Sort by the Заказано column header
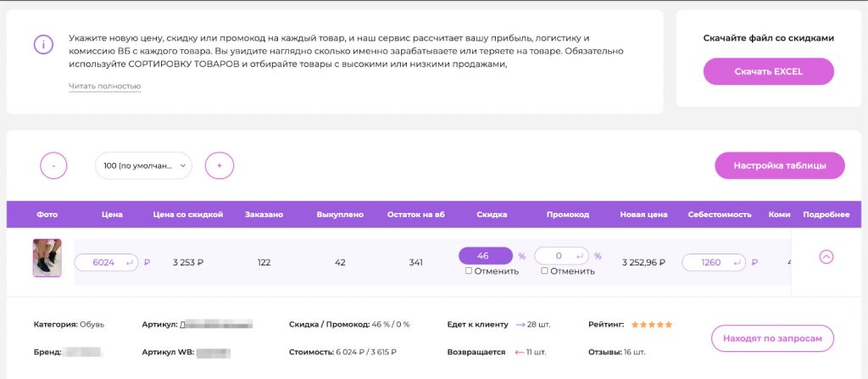Image resolution: width=868 pixels, height=379 pixels. 264,215
